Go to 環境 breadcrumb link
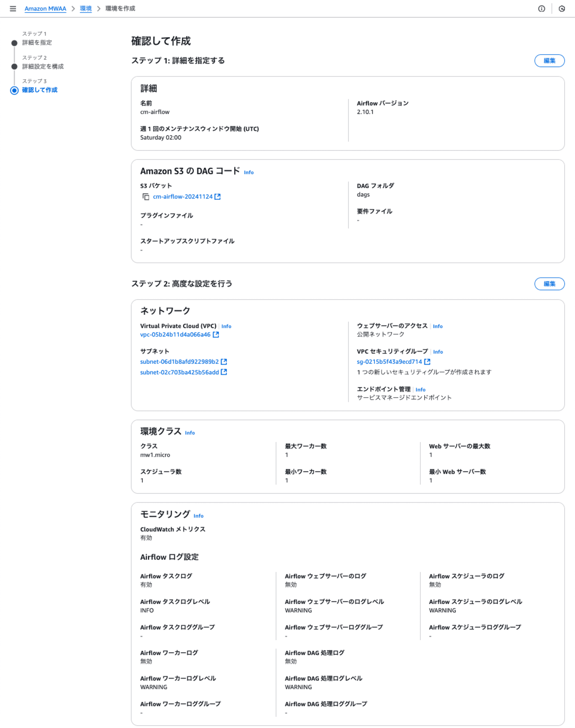Viewport: 575px width, 728px height. (86, 8)
